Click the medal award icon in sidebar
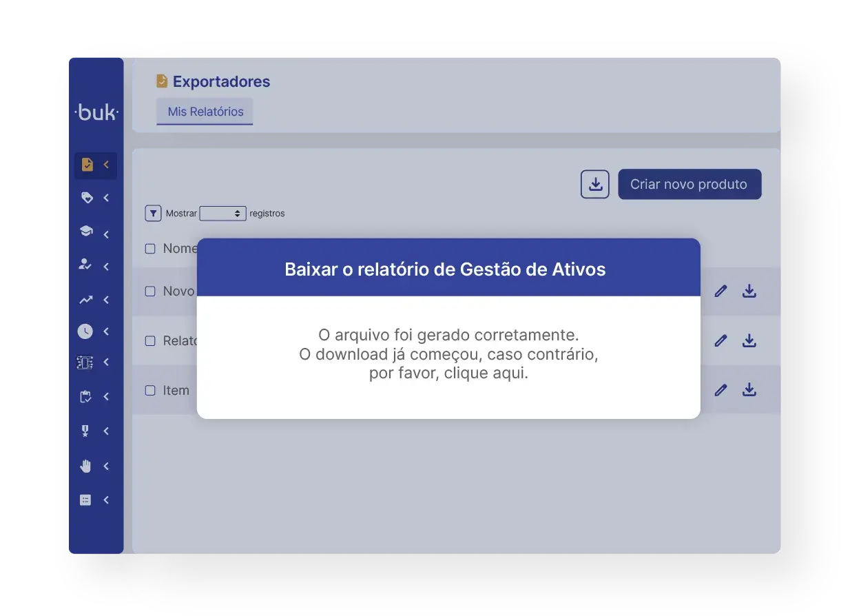Screen dimensions: 850x616 tap(85, 431)
